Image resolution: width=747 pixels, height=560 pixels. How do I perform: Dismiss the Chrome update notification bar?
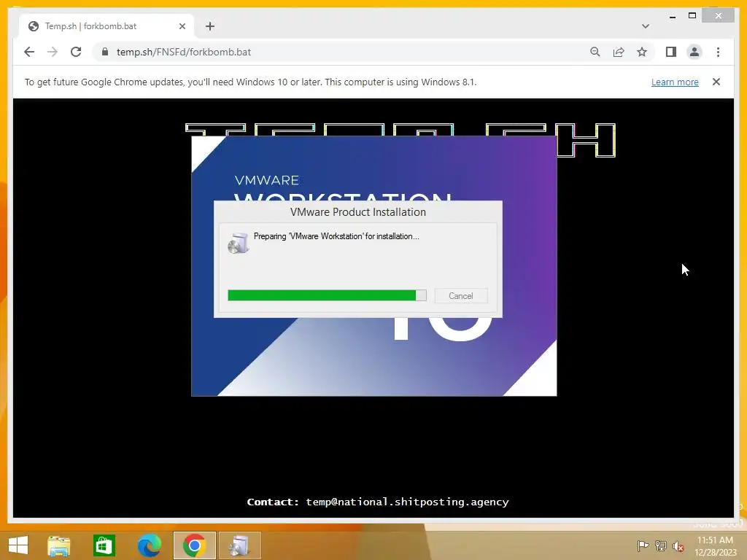coord(716,82)
